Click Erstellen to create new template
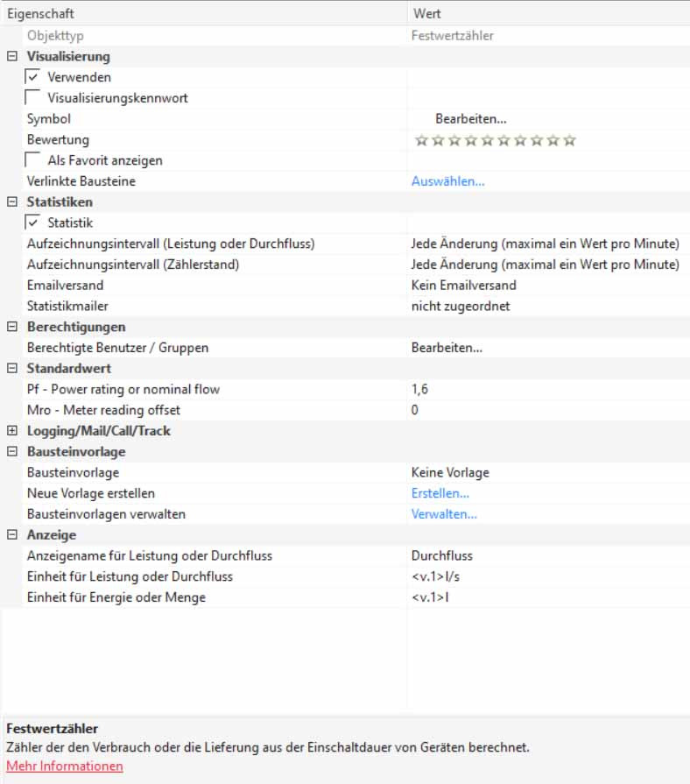Screen dimensions: 690x784 point(440,493)
